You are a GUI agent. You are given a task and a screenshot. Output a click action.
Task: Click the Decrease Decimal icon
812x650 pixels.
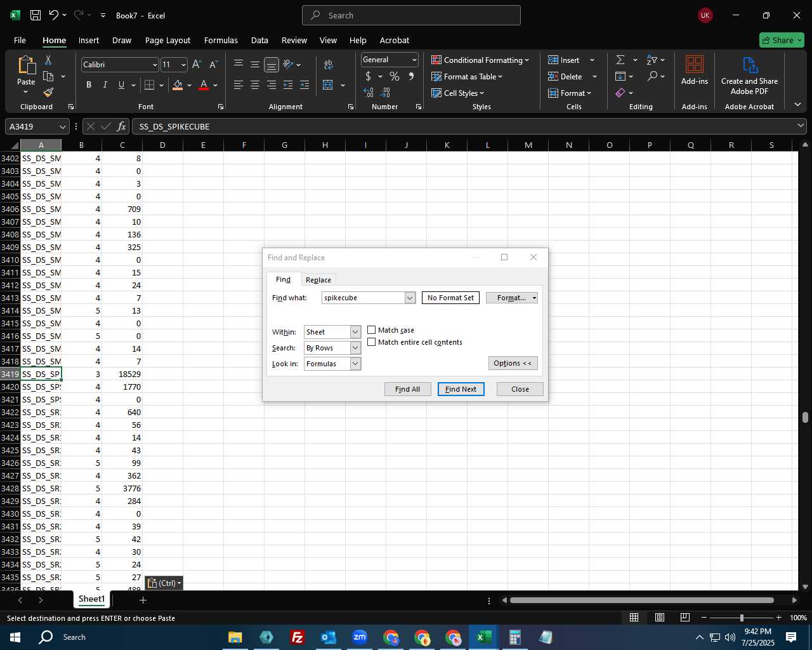coord(386,93)
